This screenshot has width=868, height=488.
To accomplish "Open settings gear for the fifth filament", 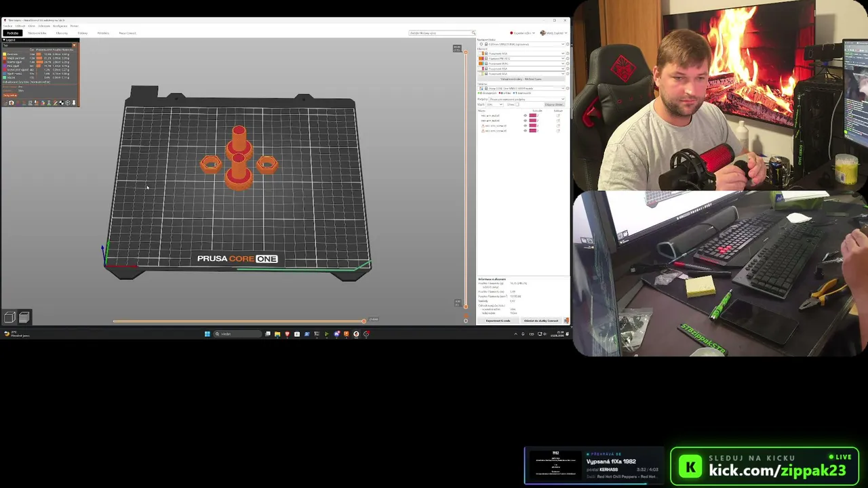I will point(568,73).
